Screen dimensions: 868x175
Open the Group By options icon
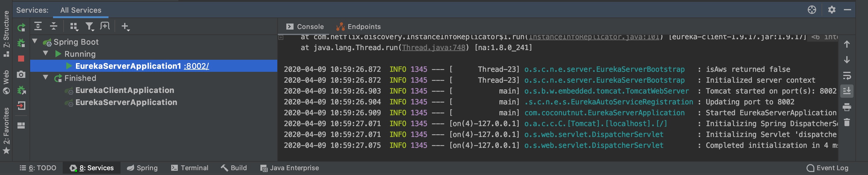click(74, 26)
